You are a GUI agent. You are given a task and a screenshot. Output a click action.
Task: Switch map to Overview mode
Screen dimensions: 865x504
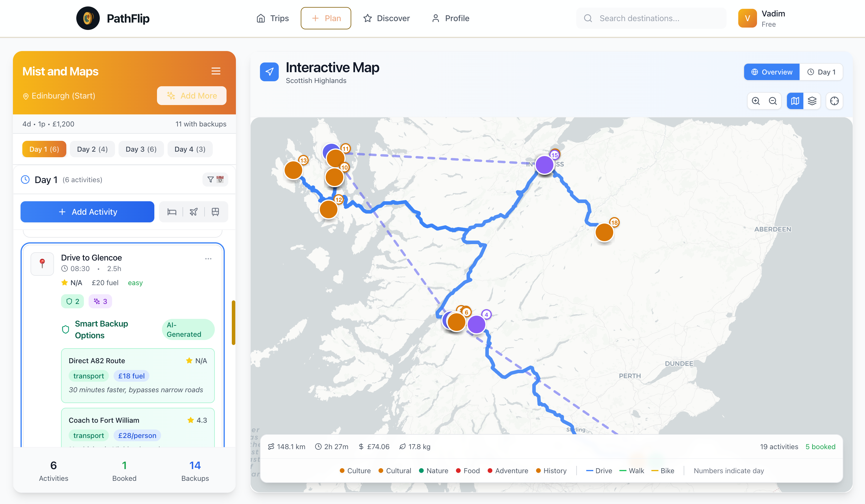pyautogui.click(x=771, y=72)
